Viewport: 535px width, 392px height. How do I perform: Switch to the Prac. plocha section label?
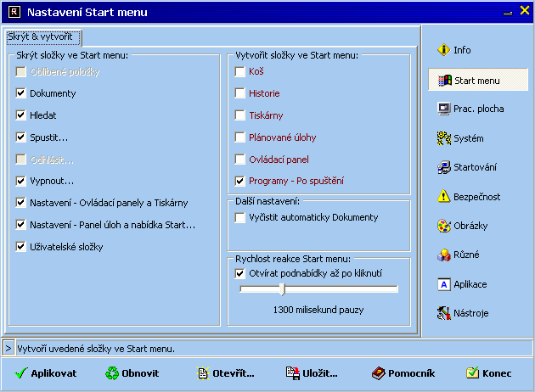pos(479,109)
